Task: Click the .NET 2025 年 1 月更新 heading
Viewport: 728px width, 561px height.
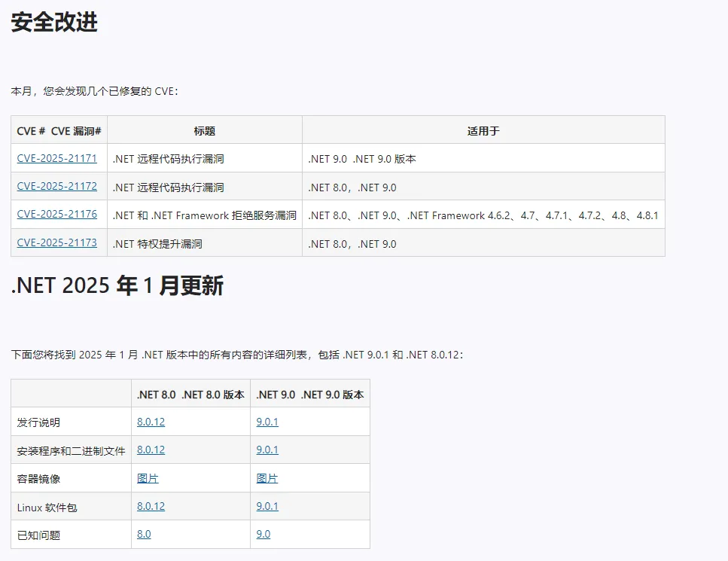Action: click(x=117, y=285)
